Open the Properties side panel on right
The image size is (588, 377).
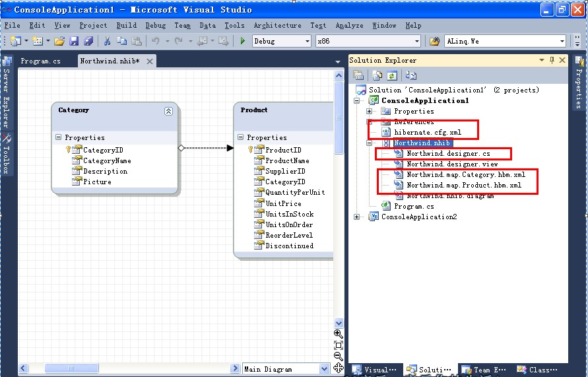click(579, 83)
